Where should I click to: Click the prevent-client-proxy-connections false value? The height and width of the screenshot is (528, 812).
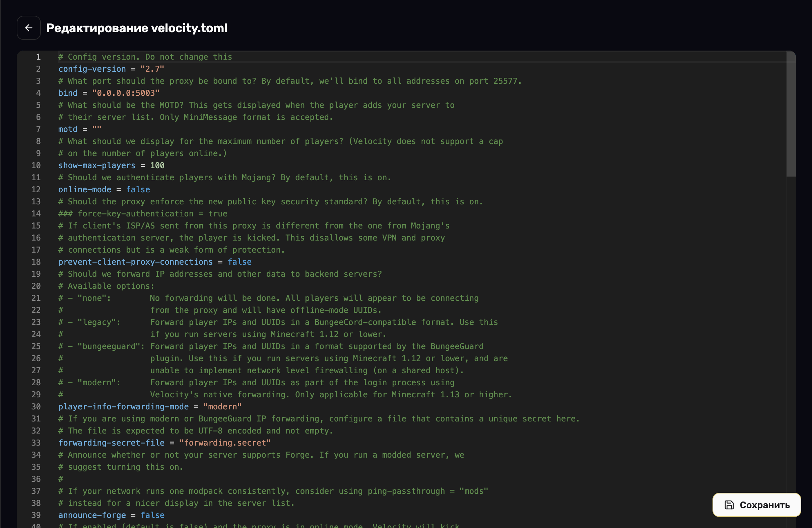point(240,262)
